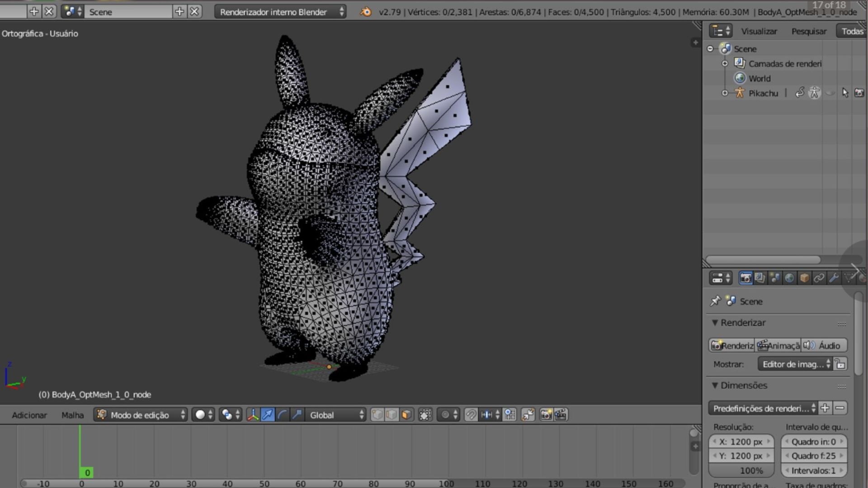This screenshot has width=868, height=488.
Task: Click the Blender logo in the info header
Action: click(366, 12)
